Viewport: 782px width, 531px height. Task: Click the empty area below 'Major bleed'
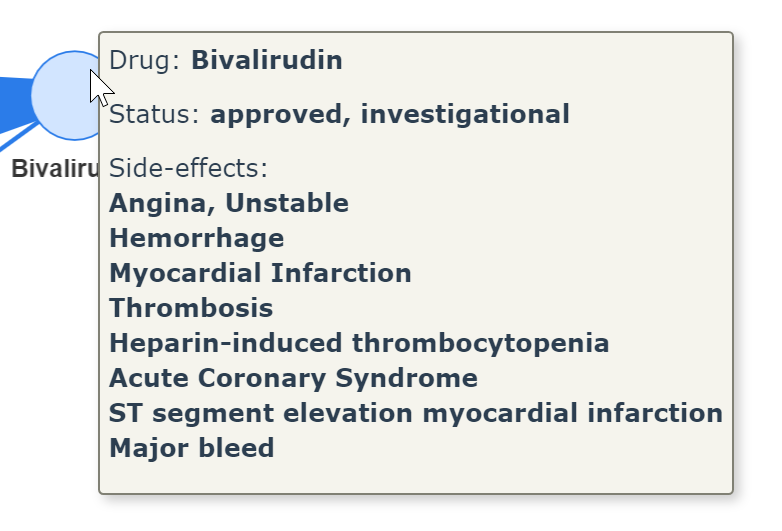[416, 476]
